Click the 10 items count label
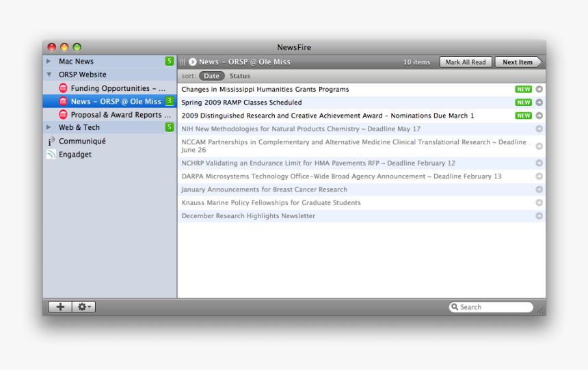588x370 pixels. (416, 62)
